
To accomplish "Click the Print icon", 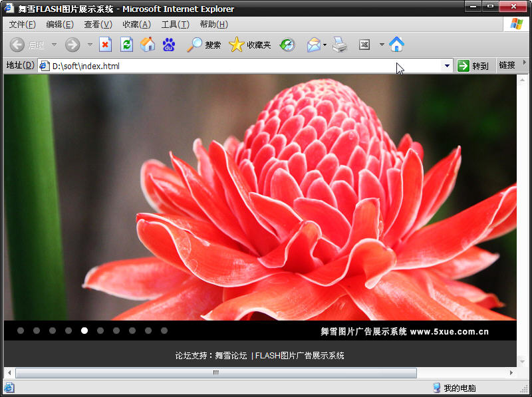I will click(340, 45).
